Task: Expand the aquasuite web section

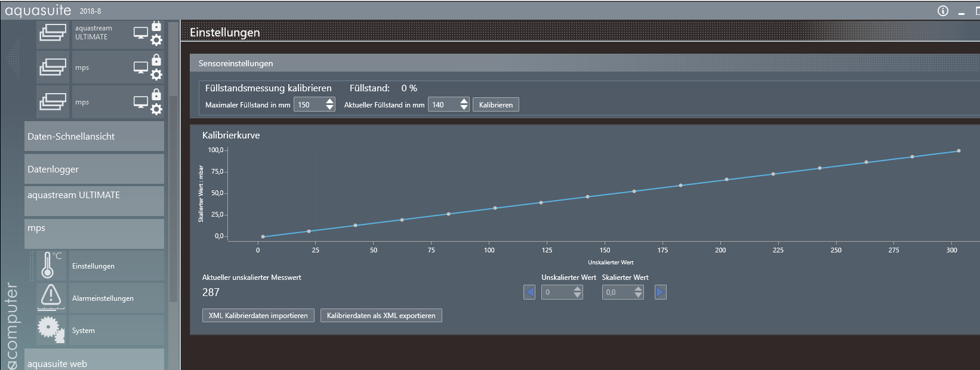Action: (x=94, y=362)
